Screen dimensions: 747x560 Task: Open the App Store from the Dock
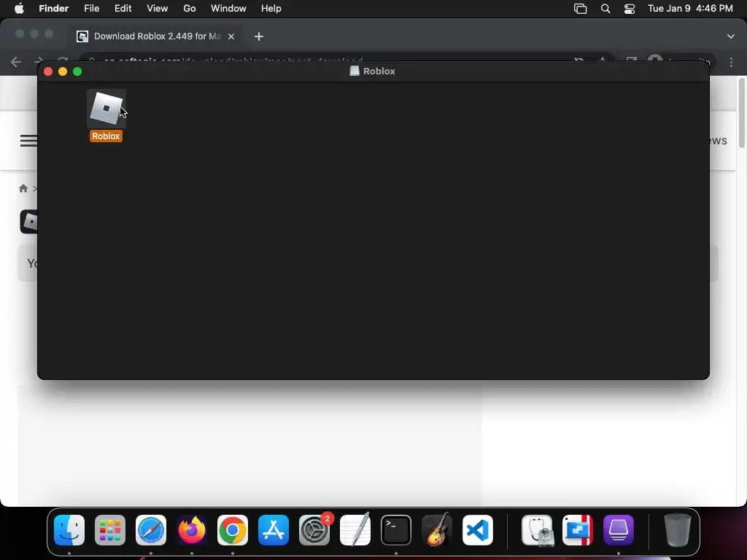tap(274, 530)
